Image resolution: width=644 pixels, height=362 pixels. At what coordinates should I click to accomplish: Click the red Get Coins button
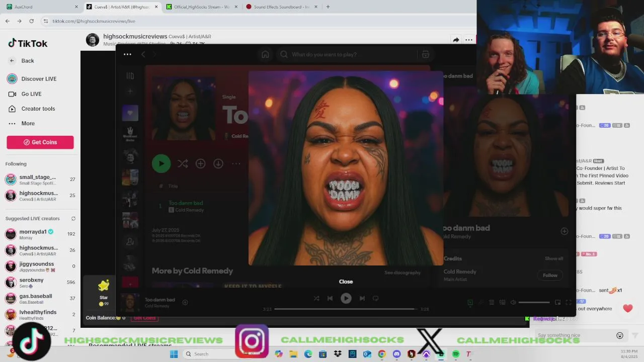point(40,142)
